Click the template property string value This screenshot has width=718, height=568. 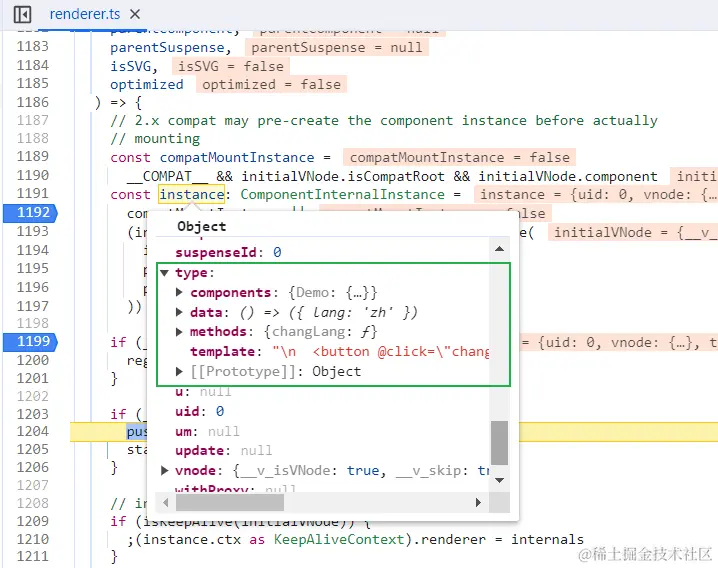(381, 352)
